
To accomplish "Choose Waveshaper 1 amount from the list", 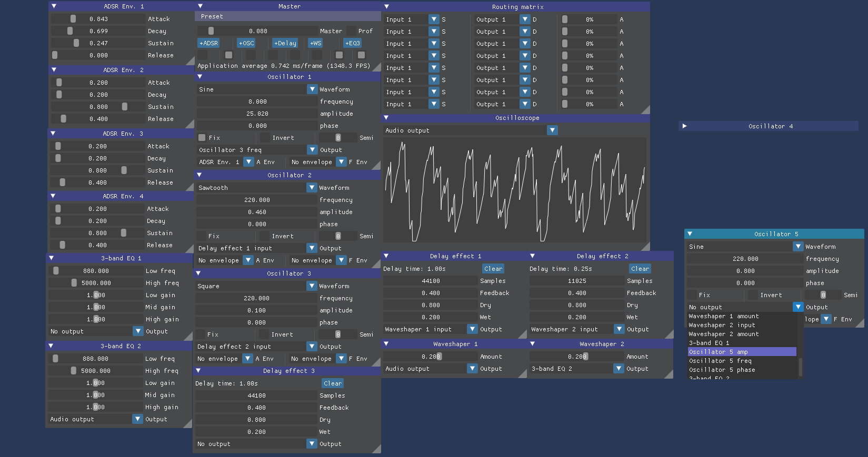I will (742, 316).
